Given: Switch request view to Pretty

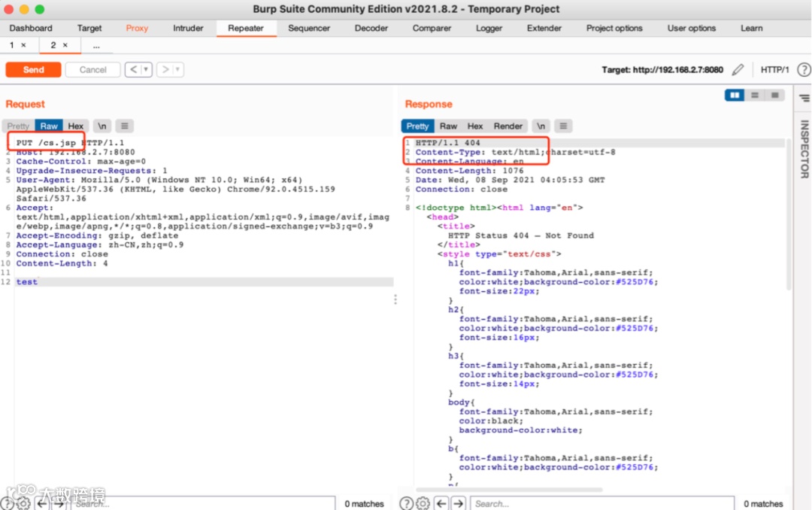Looking at the screenshot, I should (18, 126).
